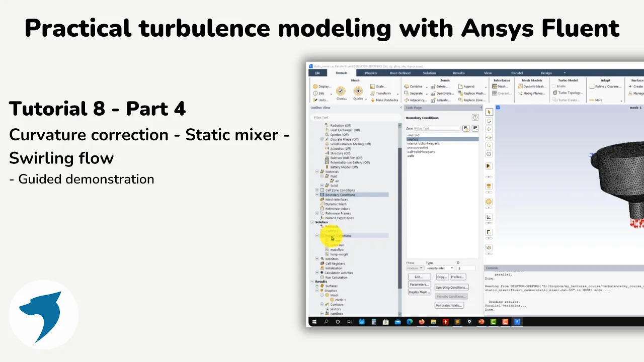Click the Activate zones tool
This screenshot has width=644, height=362.
click(441, 100)
